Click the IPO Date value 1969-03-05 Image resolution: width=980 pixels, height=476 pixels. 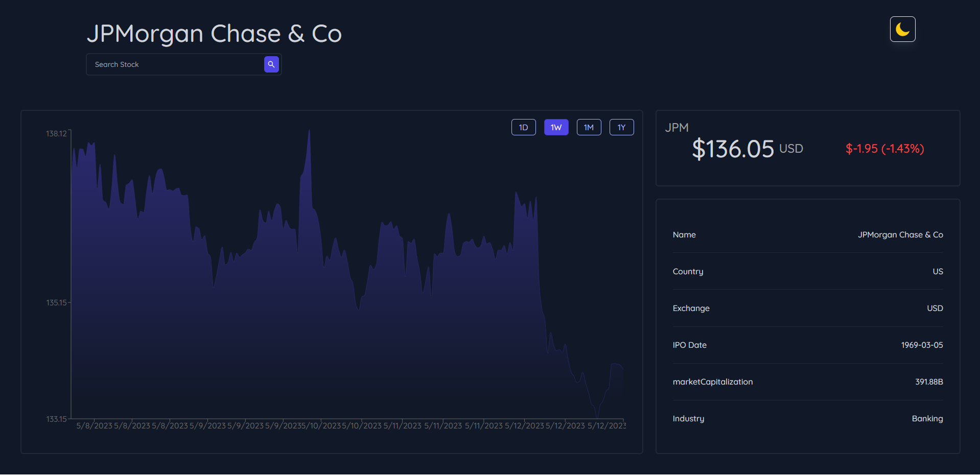point(922,345)
